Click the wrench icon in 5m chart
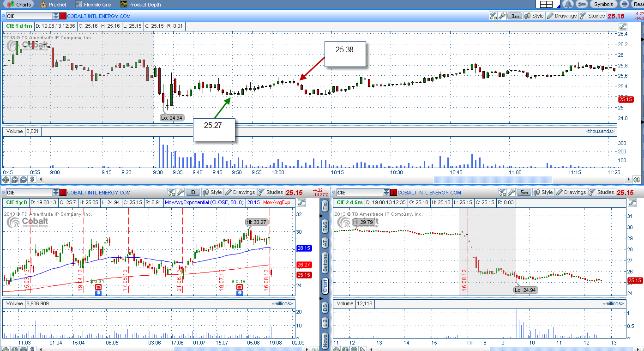This screenshot has width=644, height=351. 511,192
